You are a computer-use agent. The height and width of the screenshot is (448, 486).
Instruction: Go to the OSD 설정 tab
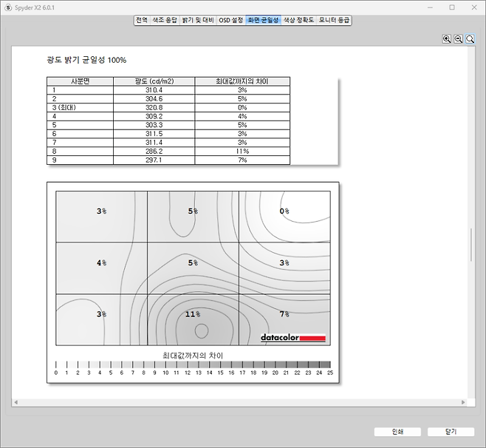(230, 20)
